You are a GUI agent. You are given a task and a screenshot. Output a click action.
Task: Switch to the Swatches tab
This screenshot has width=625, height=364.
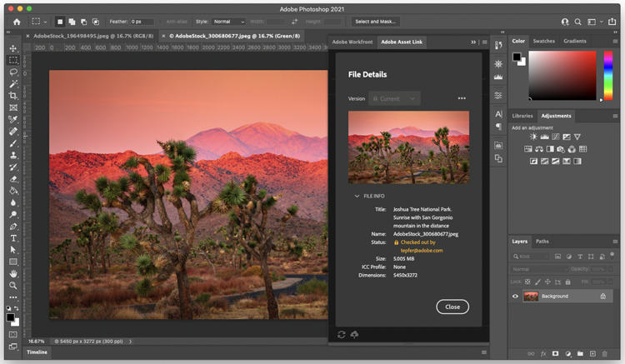[x=543, y=41]
